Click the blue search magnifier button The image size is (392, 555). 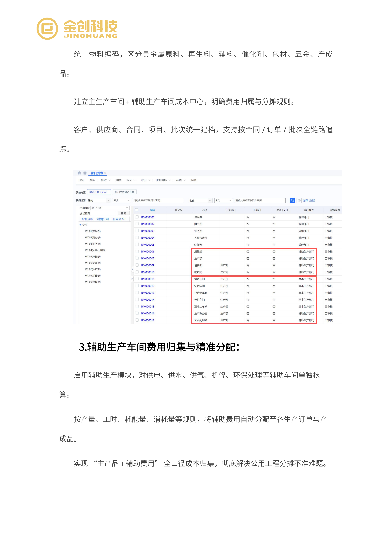pyautogui.click(x=292, y=200)
